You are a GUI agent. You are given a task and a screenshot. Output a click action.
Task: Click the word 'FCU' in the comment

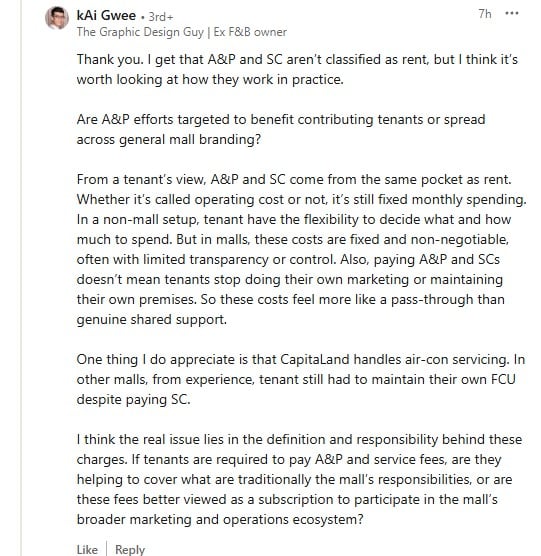(503, 379)
